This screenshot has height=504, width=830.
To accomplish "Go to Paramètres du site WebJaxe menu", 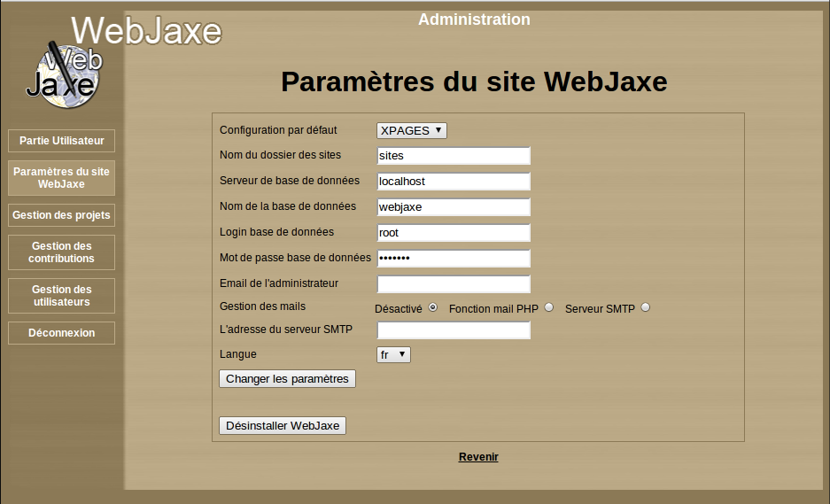I will coord(61,178).
